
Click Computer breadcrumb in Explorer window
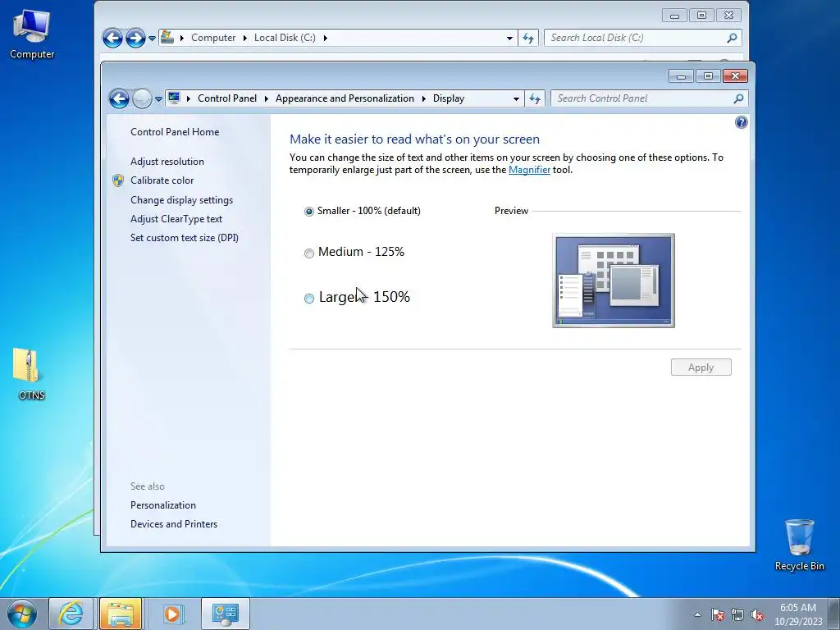point(213,38)
